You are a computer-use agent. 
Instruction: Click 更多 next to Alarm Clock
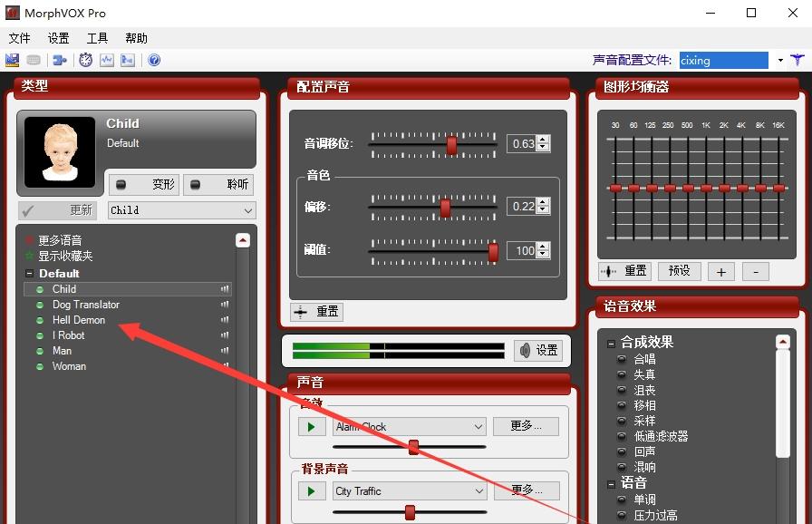(x=527, y=425)
